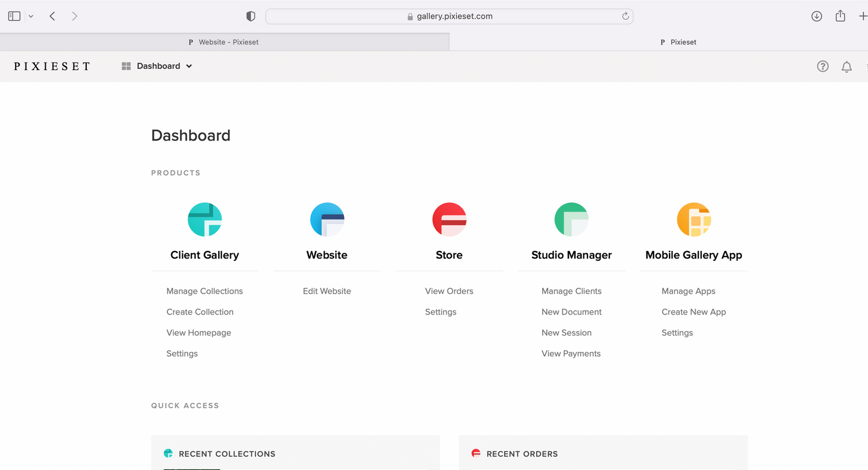Click the Store product heading
The width and height of the screenshot is (868, 470).
[449, 255]
